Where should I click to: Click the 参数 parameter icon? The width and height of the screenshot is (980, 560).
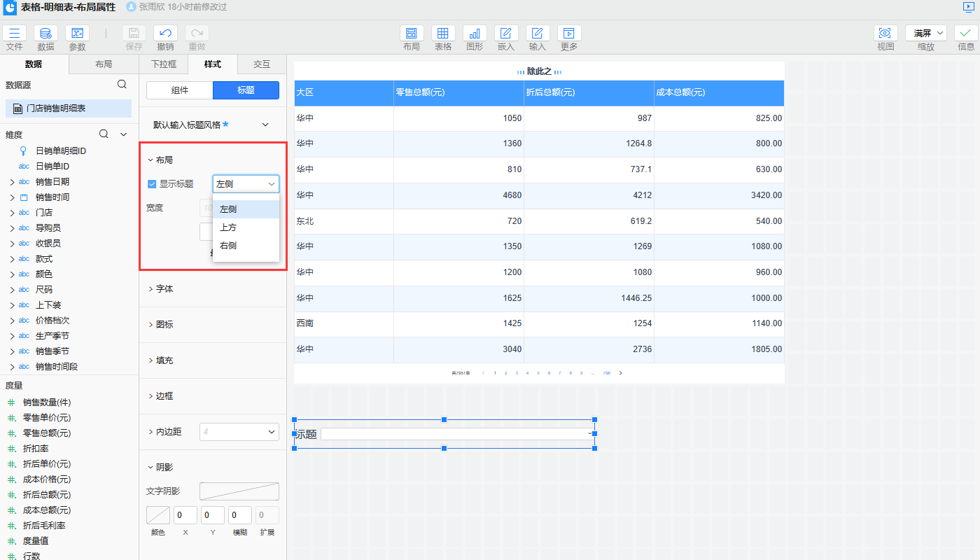[77, 34]
